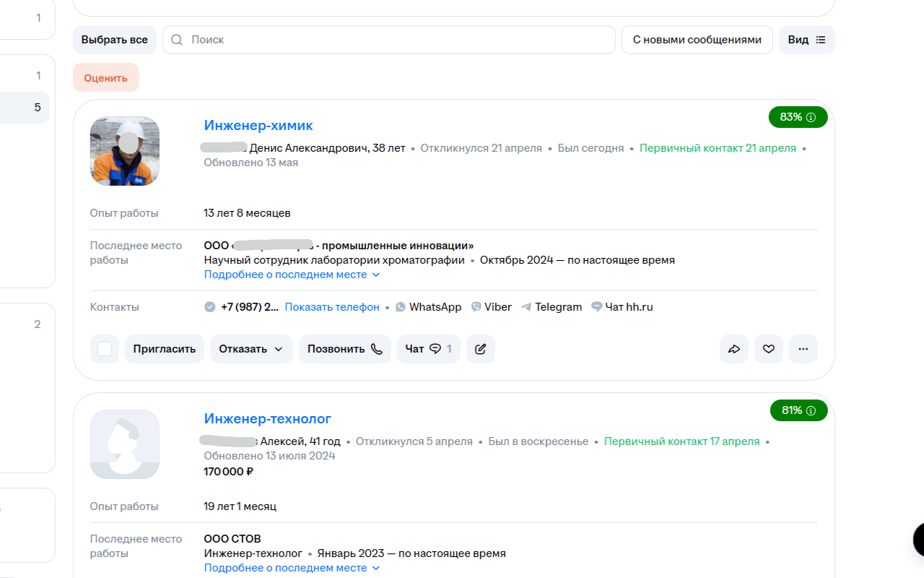Click the 81% match badge
The width and height of the screenshot is (924, 578).
click(798, 410)
